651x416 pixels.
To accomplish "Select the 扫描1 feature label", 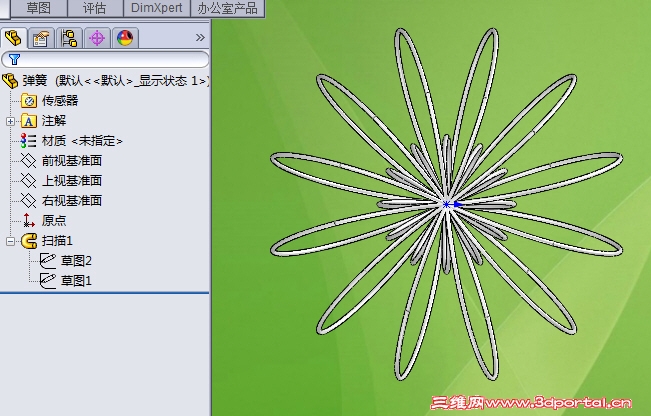I will coord(57,241).
